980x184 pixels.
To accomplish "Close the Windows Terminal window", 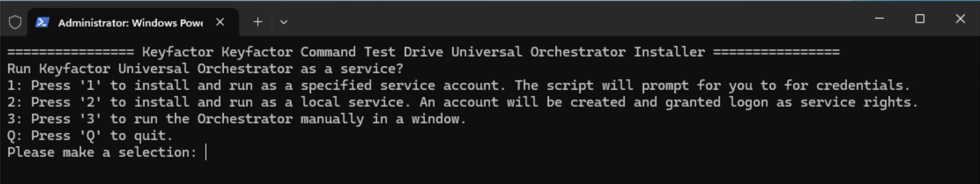I will (960, 19).
